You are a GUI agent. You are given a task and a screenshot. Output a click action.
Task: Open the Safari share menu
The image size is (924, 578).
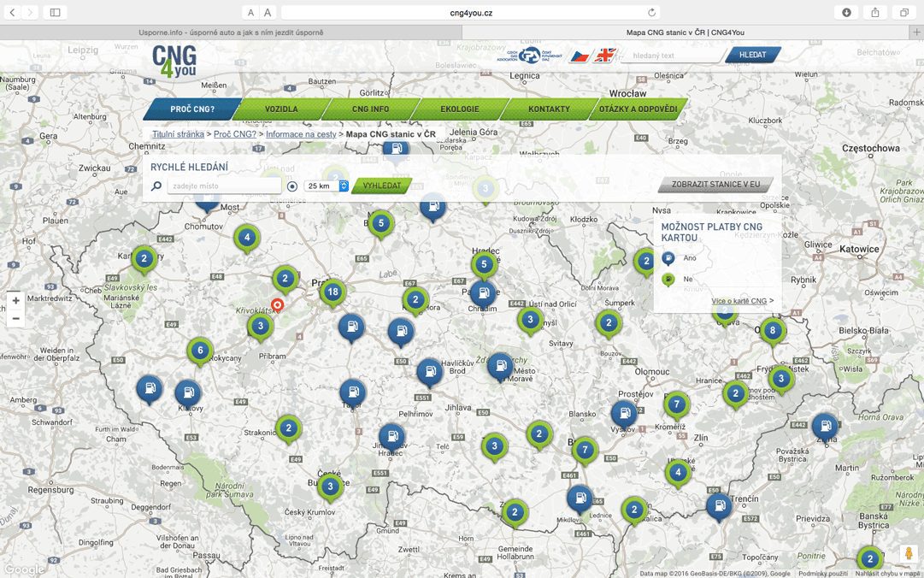click(875, 12)
